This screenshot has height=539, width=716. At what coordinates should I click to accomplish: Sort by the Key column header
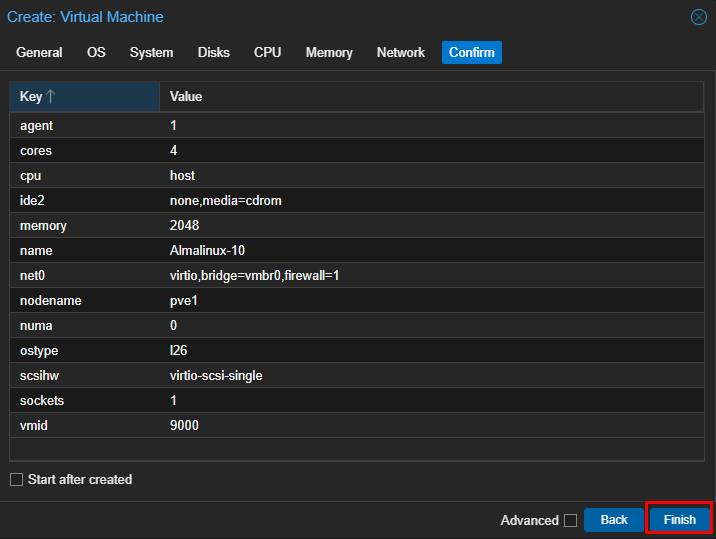coord(84,96)
